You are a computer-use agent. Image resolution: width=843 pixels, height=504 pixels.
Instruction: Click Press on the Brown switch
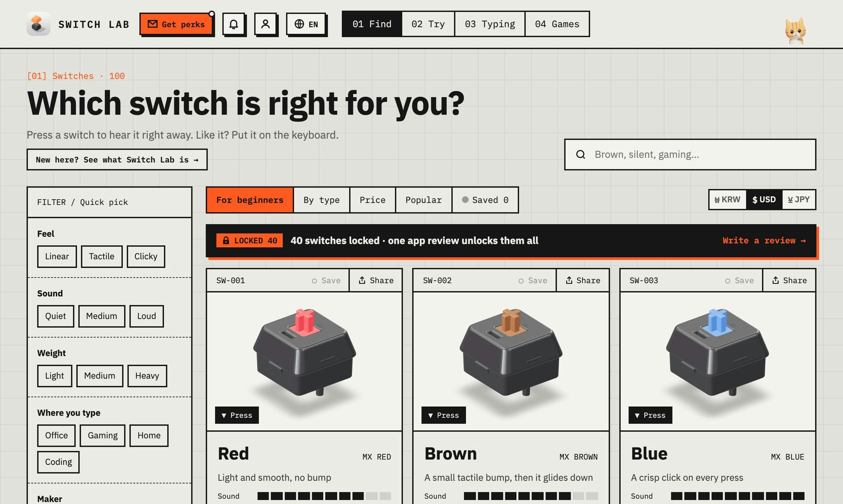(444, 415)
